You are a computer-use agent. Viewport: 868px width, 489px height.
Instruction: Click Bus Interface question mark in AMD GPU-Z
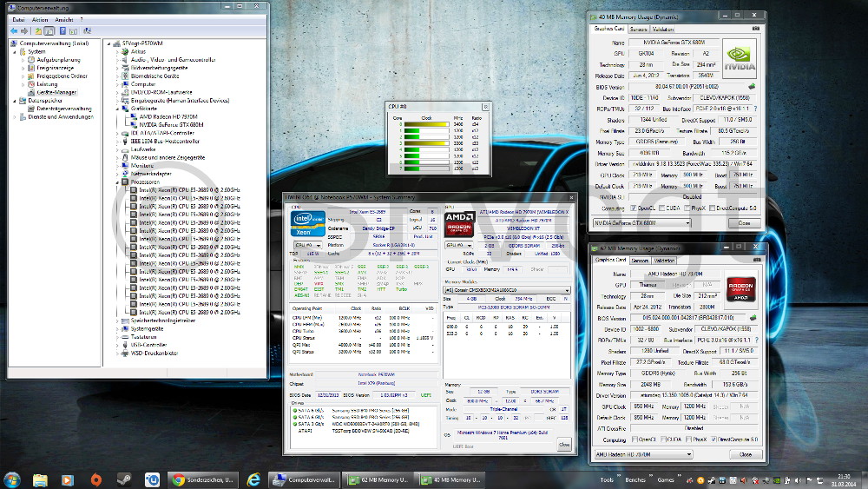756,340
